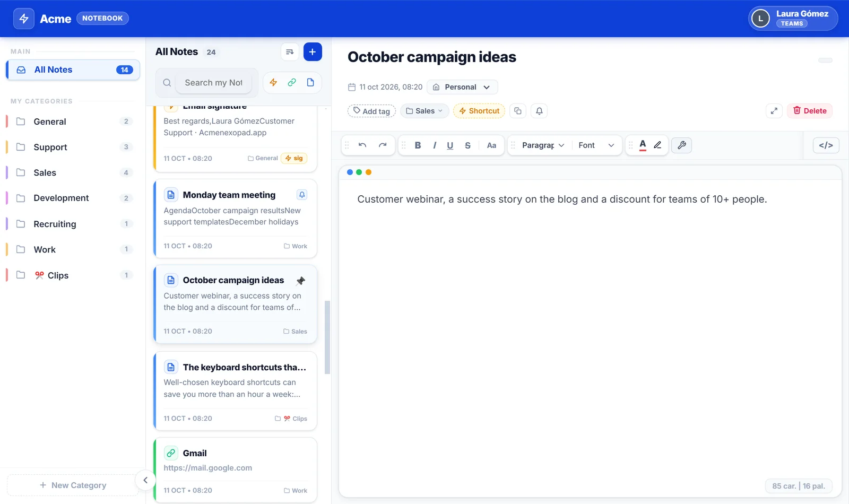Select the highlighter pen tool
The image size is (849, 504).
point(657,145)
